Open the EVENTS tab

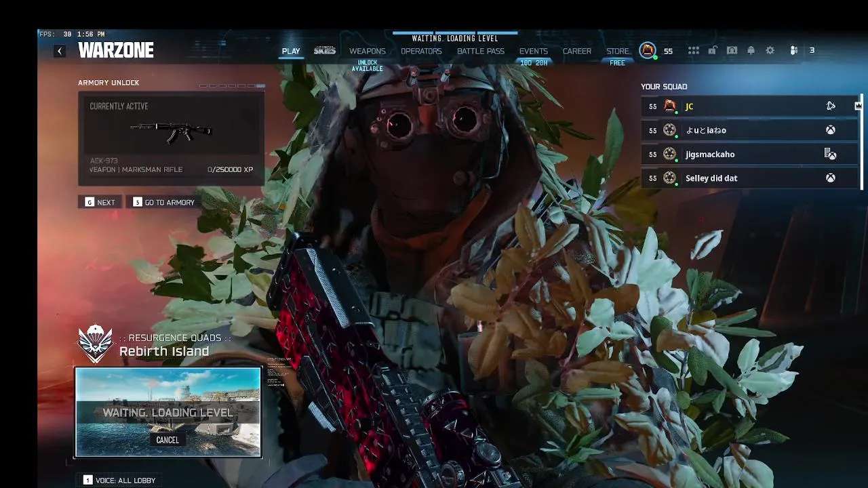pos(534,52)
